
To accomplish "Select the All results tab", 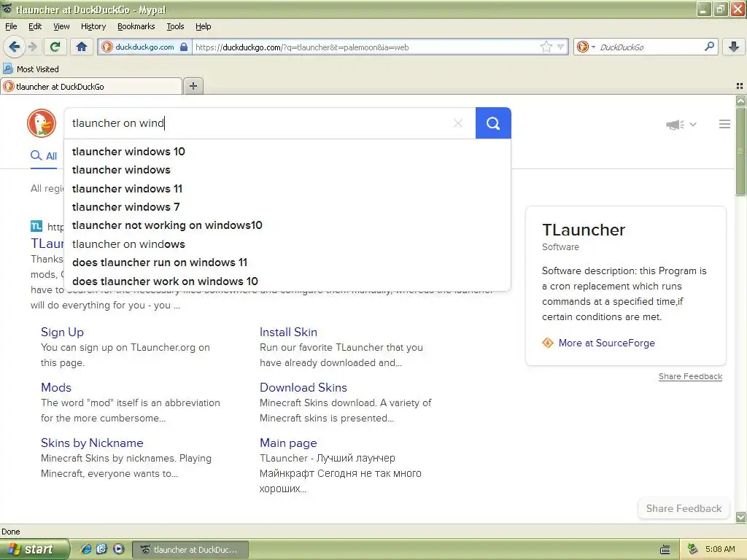I will 44,156.
